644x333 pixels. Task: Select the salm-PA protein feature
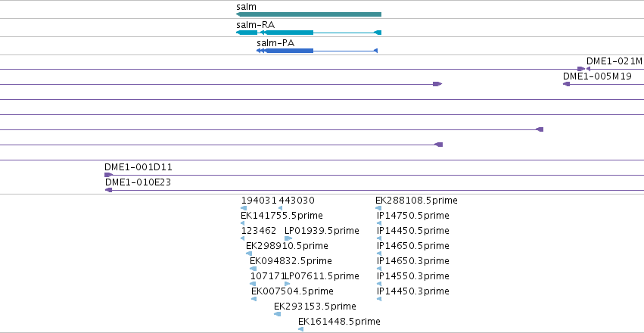pyautogui.click(x=316, y=51)
